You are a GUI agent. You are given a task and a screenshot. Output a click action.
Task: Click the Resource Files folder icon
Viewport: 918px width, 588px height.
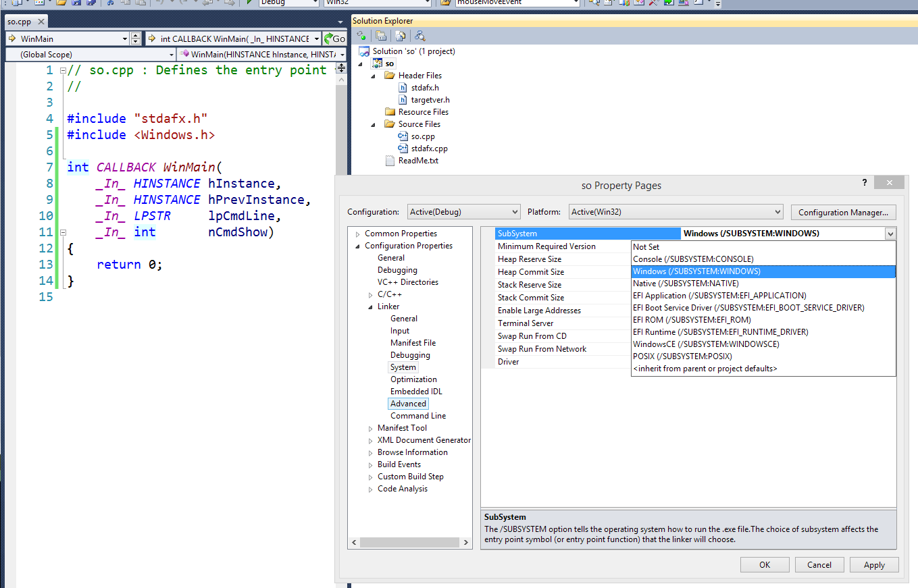pyautogui.click(x=390, y=112)
